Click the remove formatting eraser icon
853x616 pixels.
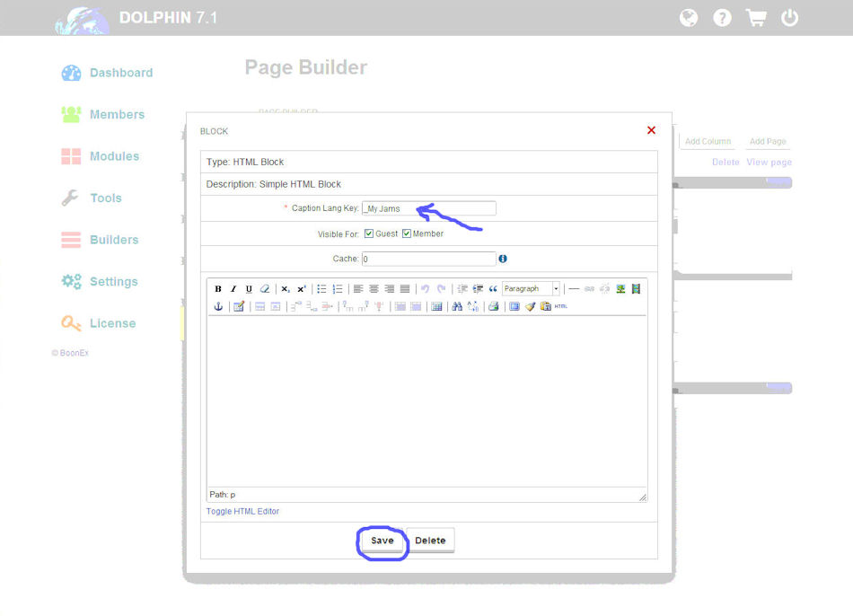pos(265,289)
